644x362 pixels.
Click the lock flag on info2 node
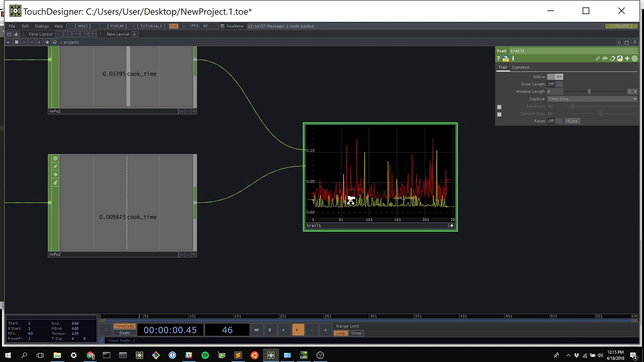coord(55,183)
